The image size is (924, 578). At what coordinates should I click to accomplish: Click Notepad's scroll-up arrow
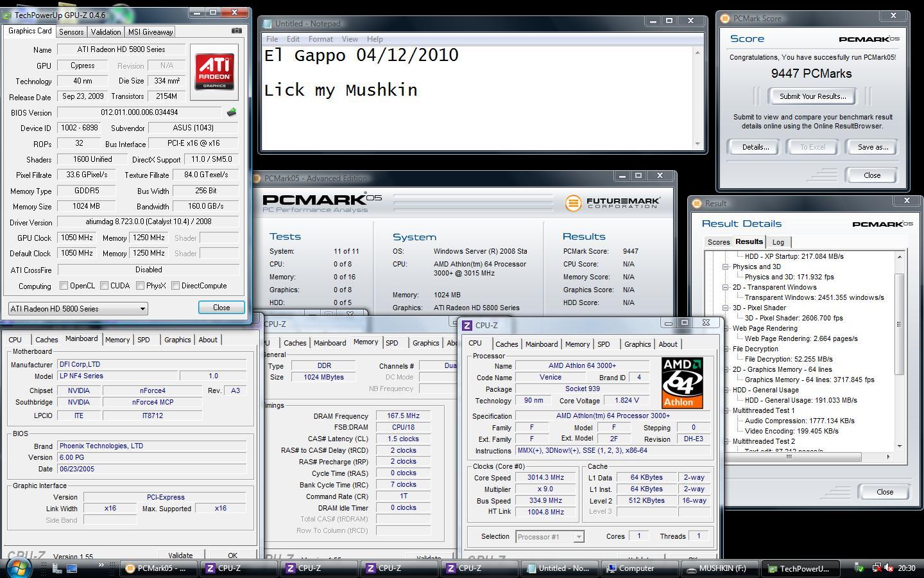coord(697,53)
